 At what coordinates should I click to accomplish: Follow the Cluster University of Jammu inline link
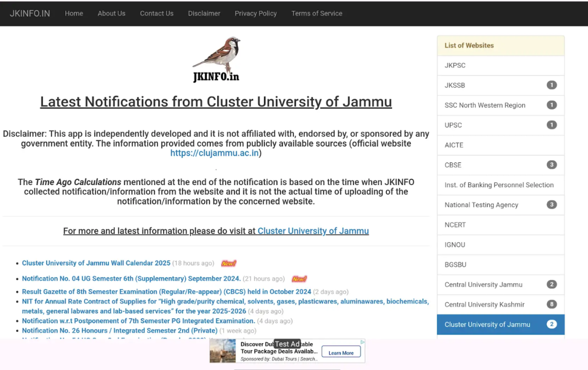pos(313,231)
